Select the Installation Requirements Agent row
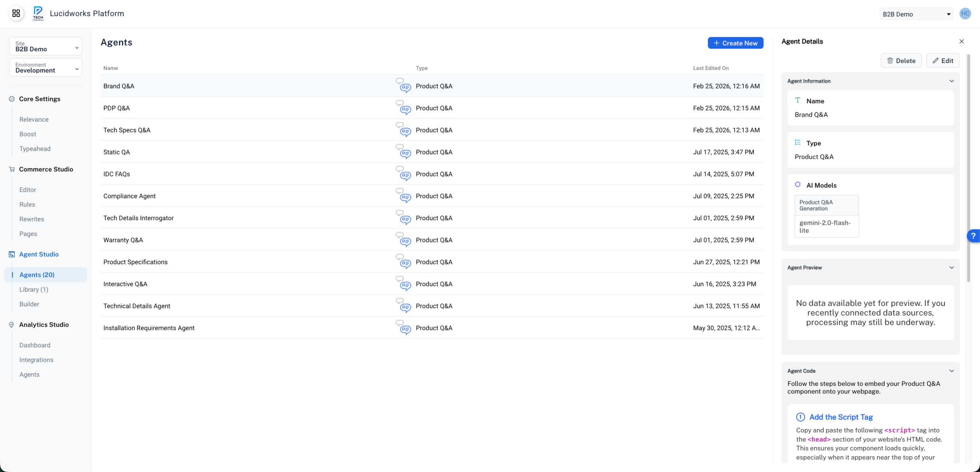980x472 pixels. (x=432, y=328)
